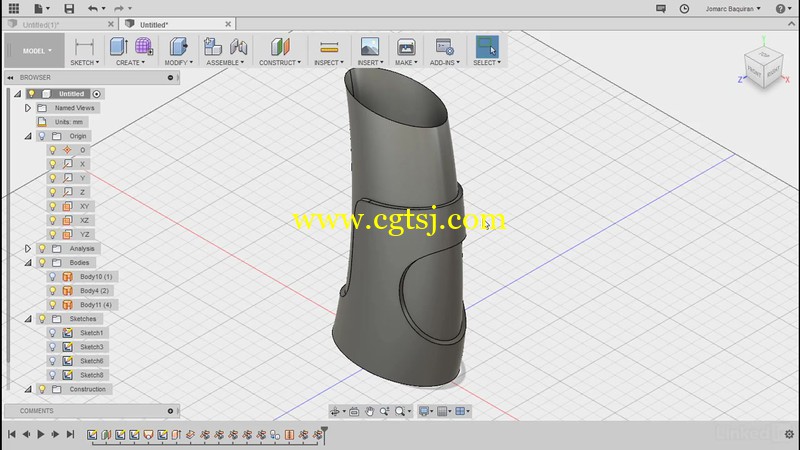This screenshot has height=450, width=800.
Task: Collapse the Bodies folder
Action: 28,263
